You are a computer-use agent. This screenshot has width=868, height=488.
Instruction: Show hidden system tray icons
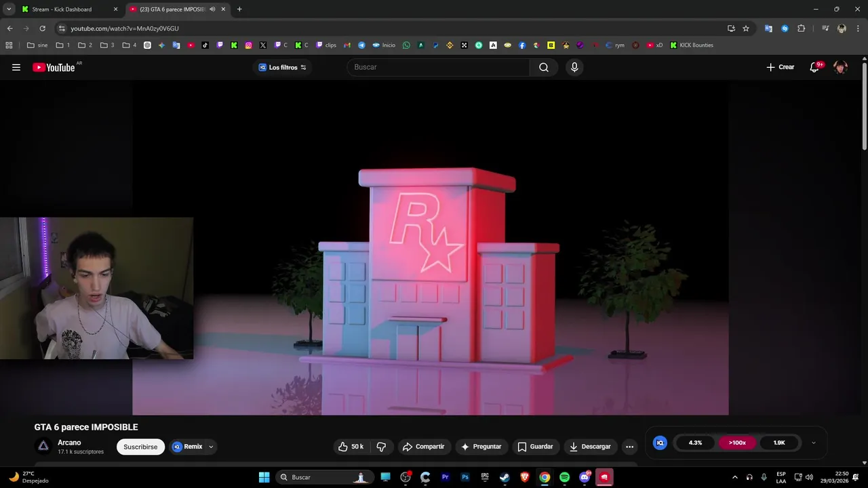click(x=734, y=477)
